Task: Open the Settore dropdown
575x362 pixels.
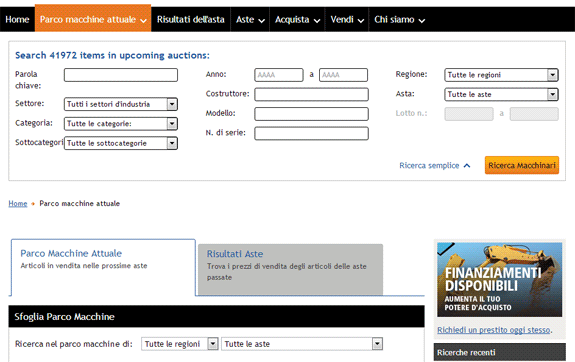Action: point(121,104)
